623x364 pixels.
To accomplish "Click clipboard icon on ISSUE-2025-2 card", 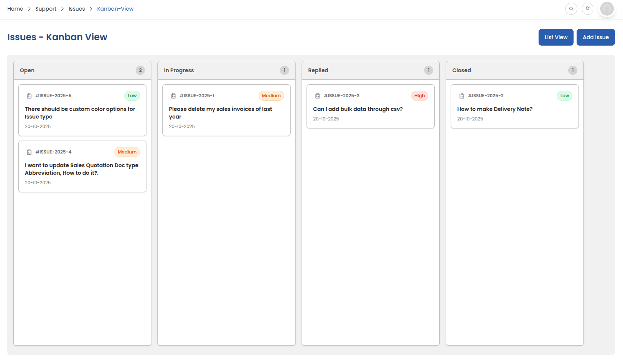I will point(462,96).
